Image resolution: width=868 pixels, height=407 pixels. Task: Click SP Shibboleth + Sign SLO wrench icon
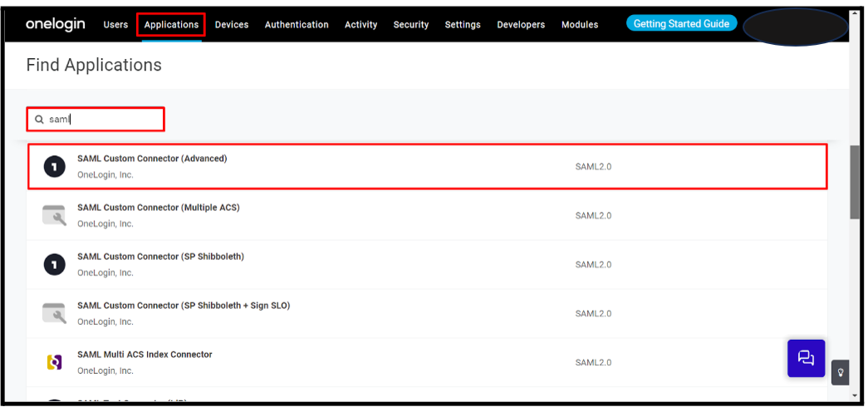coord(54,313)
